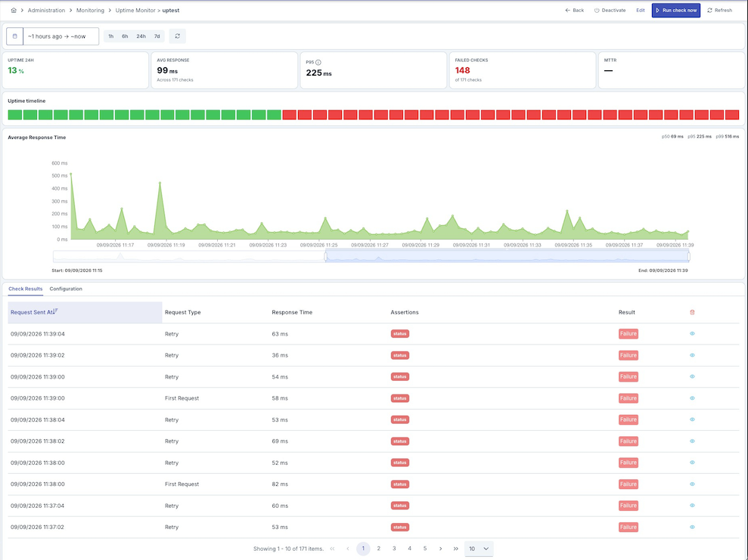Switch to the Check Results tab
The image size is (748, 560).
coord(25,289)
